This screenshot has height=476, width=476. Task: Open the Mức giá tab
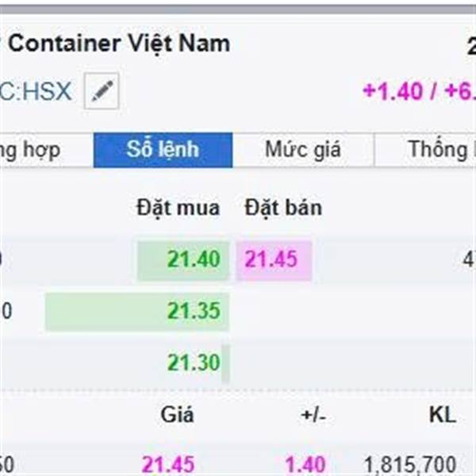[303, 150]
